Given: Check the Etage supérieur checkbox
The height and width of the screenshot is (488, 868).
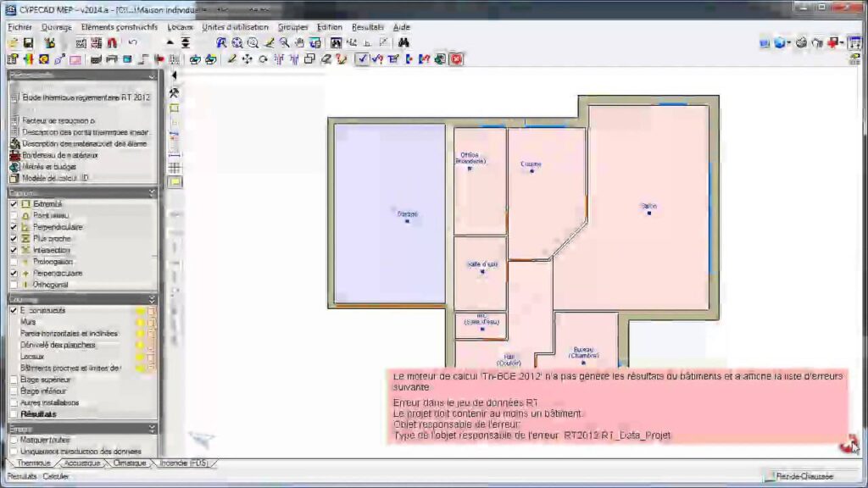Looking at the screenshot, I should 14,380.
